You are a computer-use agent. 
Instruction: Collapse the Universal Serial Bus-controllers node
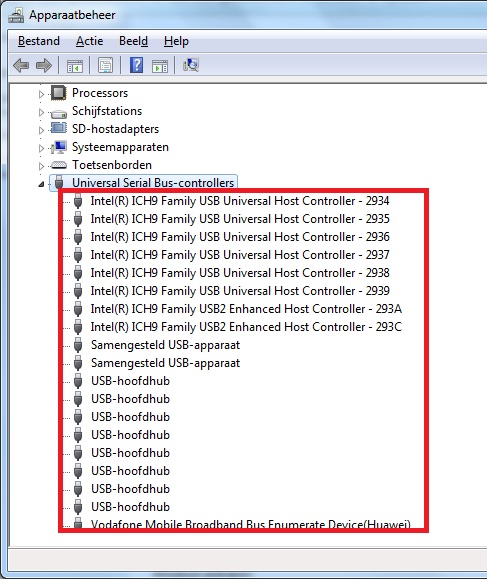click(x=41, y=184)
